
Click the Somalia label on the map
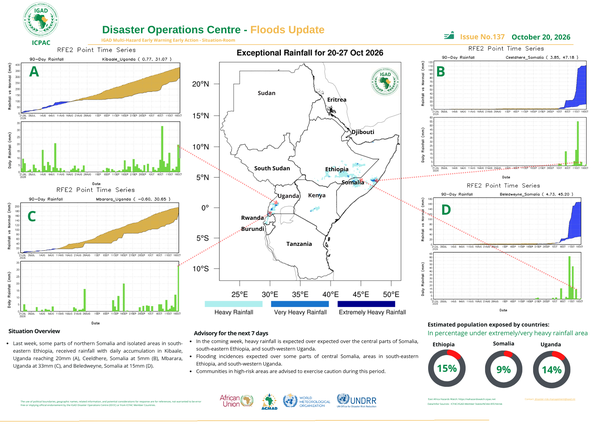pos(353,182)
